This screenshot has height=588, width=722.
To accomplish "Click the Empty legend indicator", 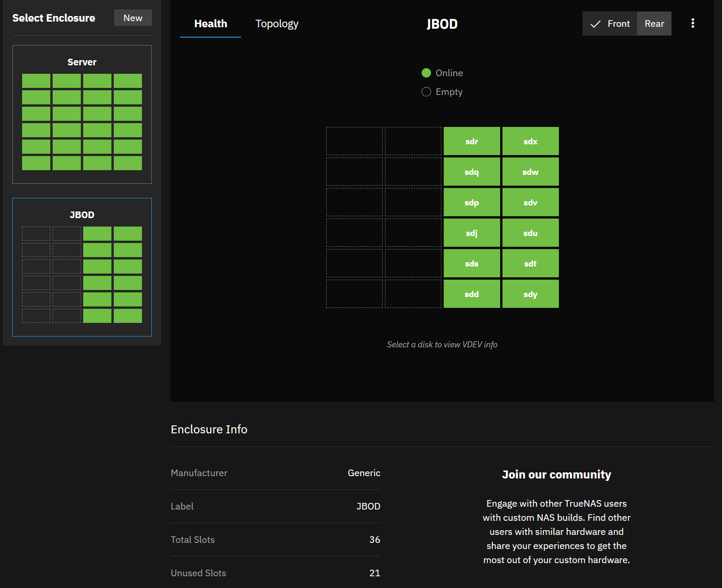I will pos(426,92).
